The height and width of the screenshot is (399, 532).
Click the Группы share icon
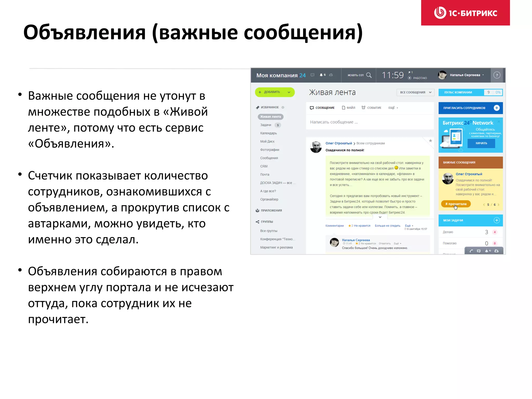point(257,222)
